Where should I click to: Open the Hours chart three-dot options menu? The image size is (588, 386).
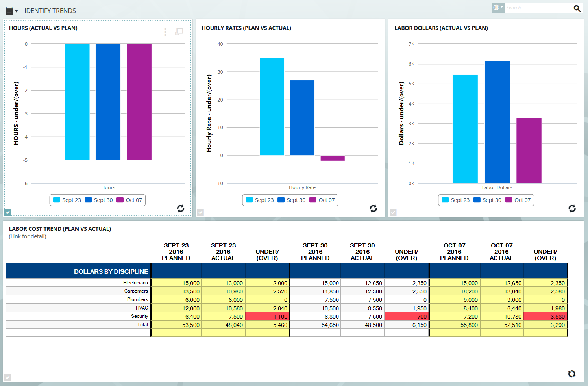pos(165,32)
